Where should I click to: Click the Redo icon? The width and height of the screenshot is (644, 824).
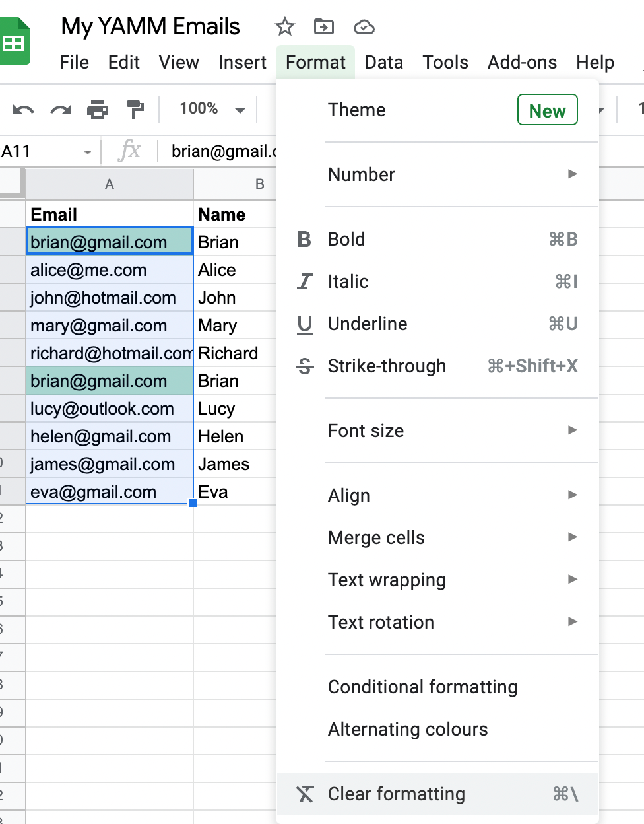[59, 110]
